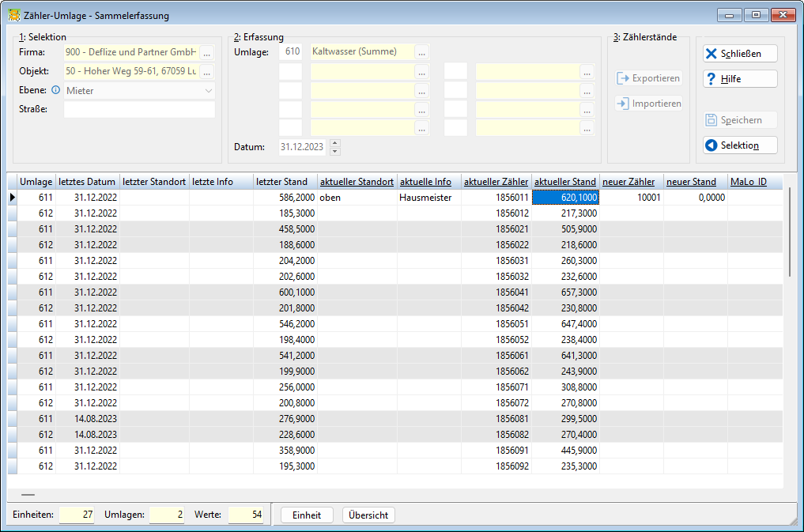The width and height of the screenshot is (804, 532).
Task: Open Firma lookup with ellipsis button
Action: click(206, 53)
